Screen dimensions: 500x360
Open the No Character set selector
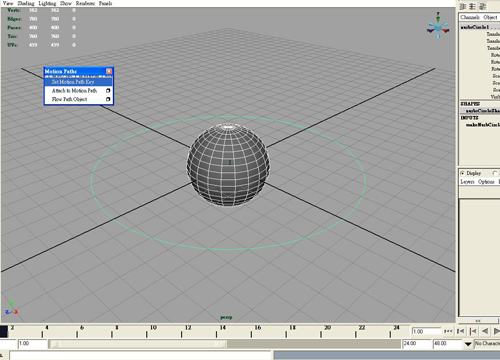(487, 343)
